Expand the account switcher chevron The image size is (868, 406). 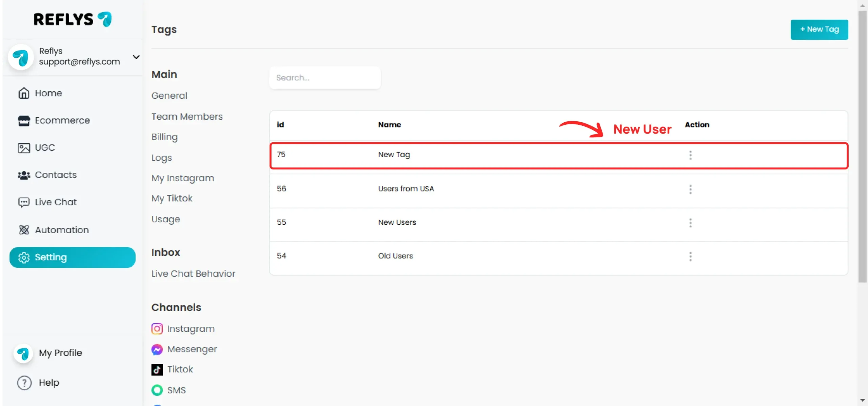point(136,57)
